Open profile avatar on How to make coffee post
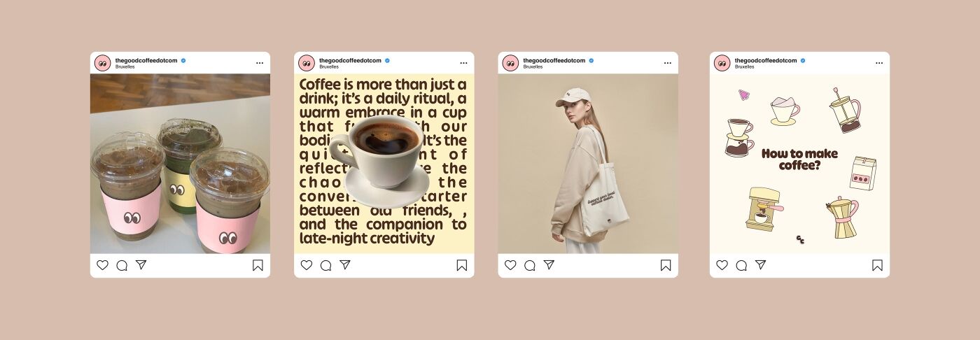This screenshot has width=980, height=340. tap(722, 63)
